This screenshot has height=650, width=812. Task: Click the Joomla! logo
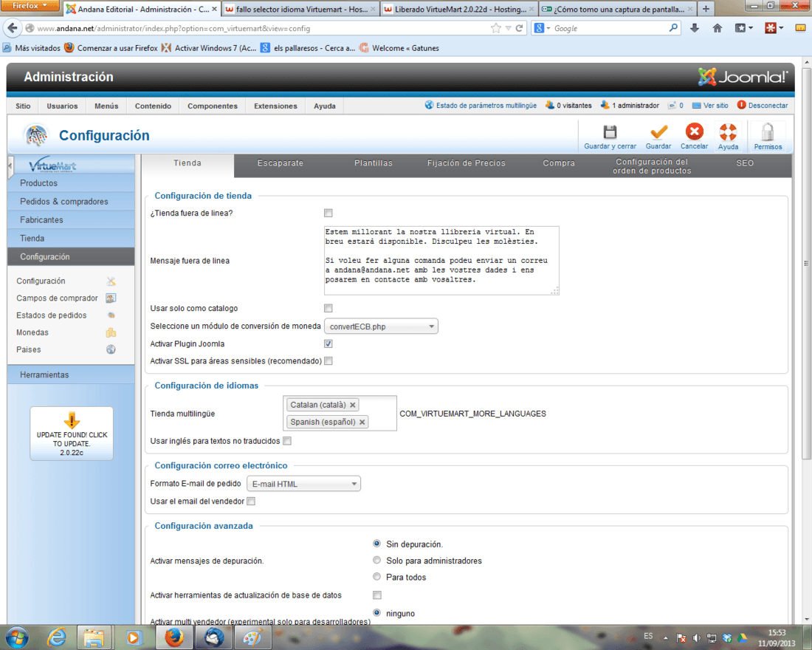[x=743, y=78]
